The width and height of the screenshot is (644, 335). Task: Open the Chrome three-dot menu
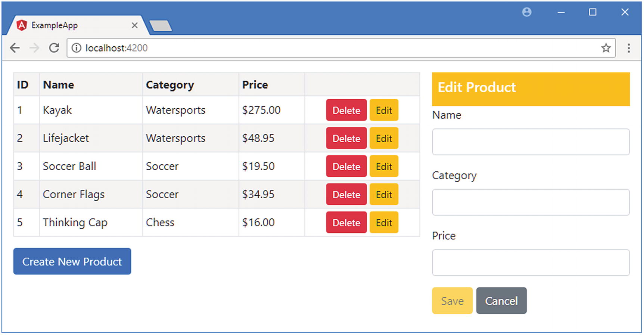coord(629,48)
